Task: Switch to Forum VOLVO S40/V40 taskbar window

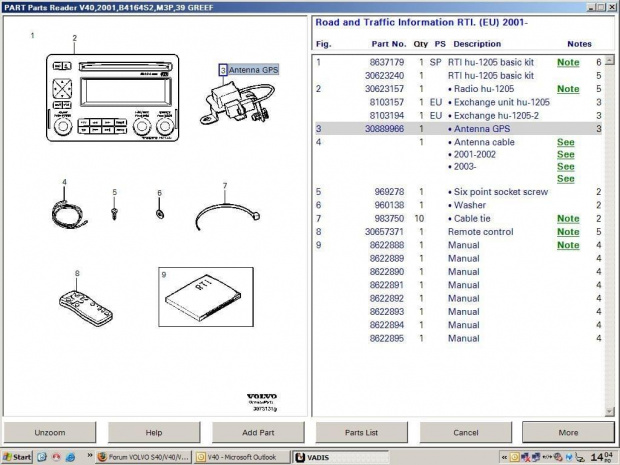Action: [144, 457]
